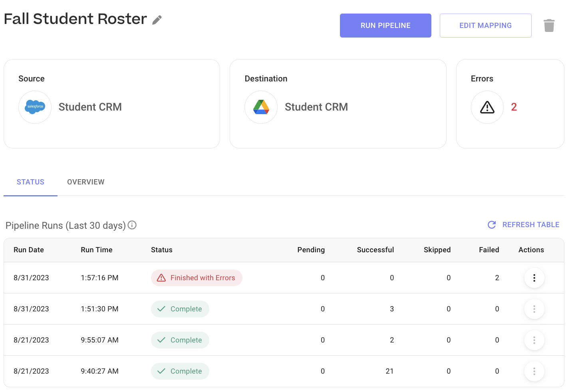
Task: Open actions menu for 9:40:27 AM run
Action: click(534, 371)
